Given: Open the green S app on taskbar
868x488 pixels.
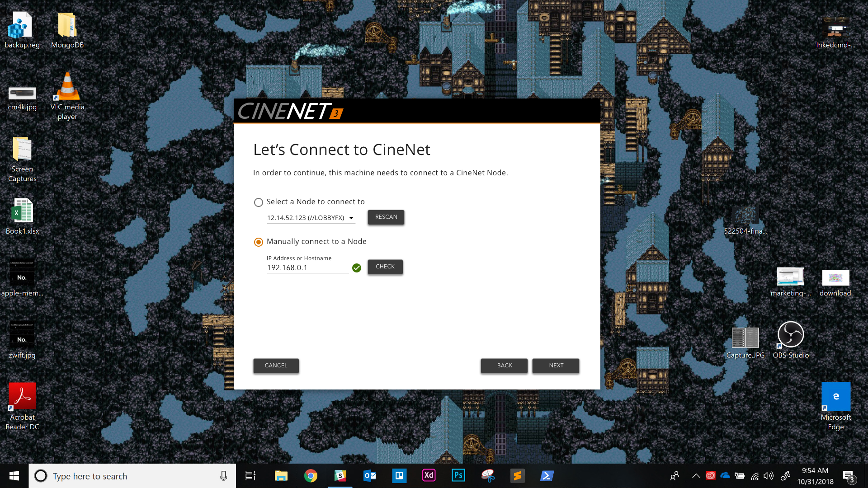Looking at the screenshot, I should 340,476.
